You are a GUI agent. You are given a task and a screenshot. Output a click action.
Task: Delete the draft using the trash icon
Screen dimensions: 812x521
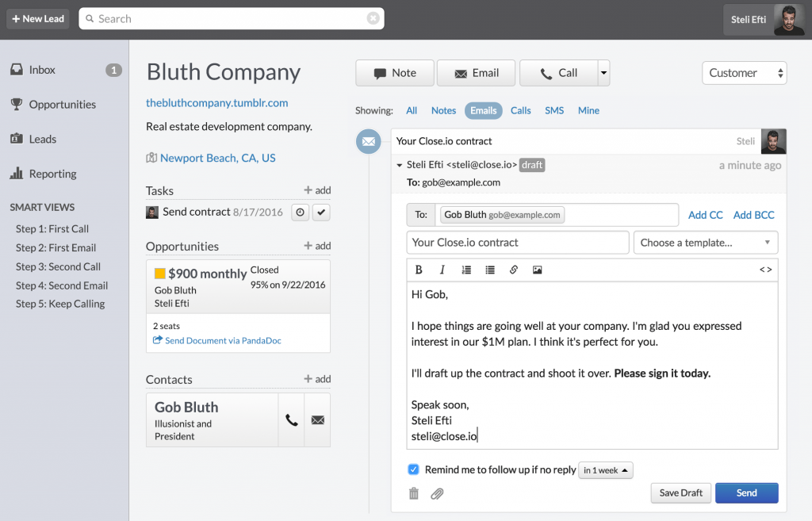coord(413,493)
